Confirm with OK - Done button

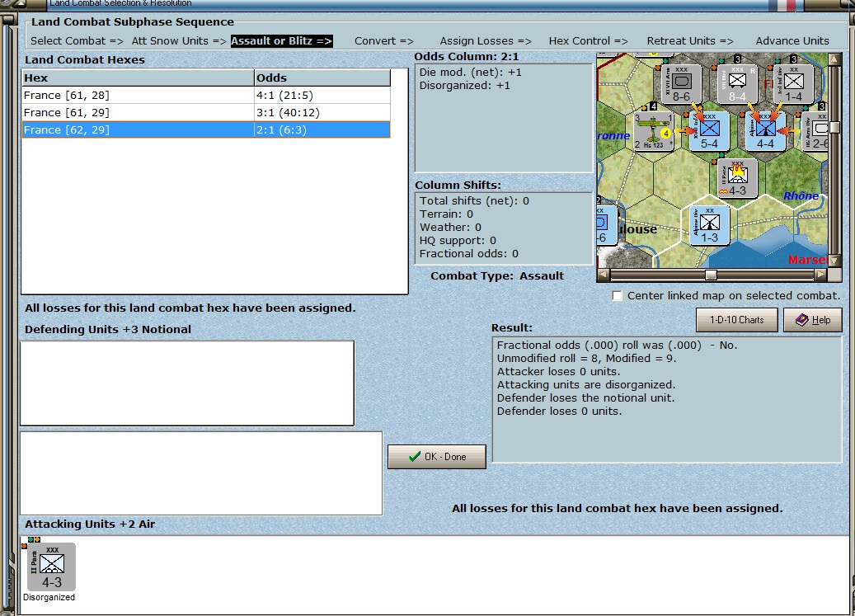click(x=437, y=456)
